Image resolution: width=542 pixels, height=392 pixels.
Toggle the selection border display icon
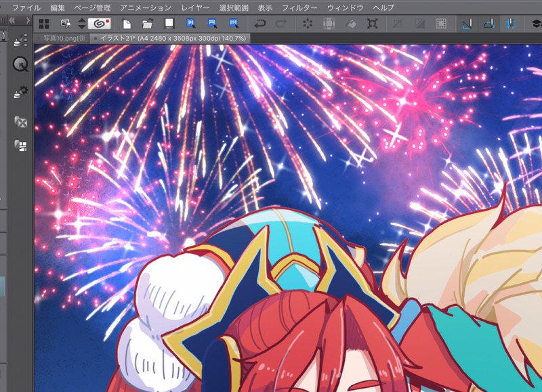tap(441, 24)
